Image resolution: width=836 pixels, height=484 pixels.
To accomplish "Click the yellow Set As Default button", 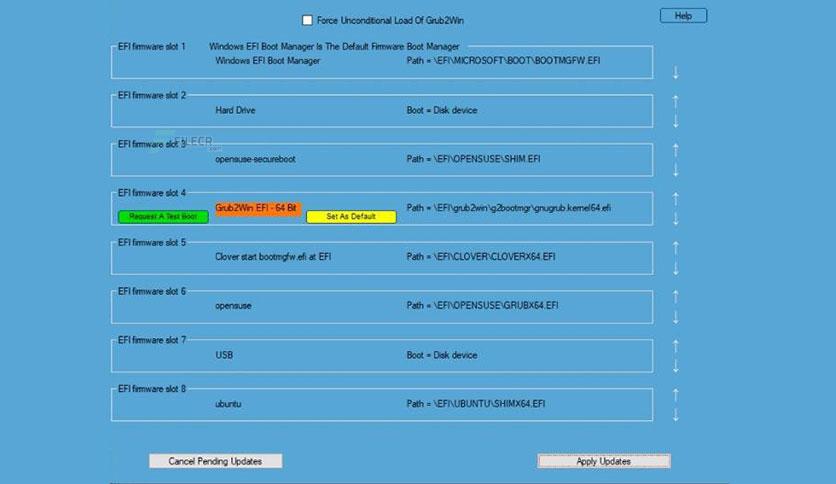I will (351, 216).
